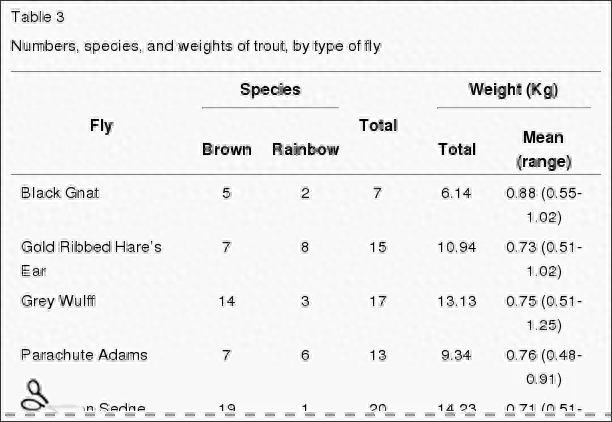Select the Gold Ribbed Hare's Ear row label
Screen dimensions: 612x422
coord(91,259)
